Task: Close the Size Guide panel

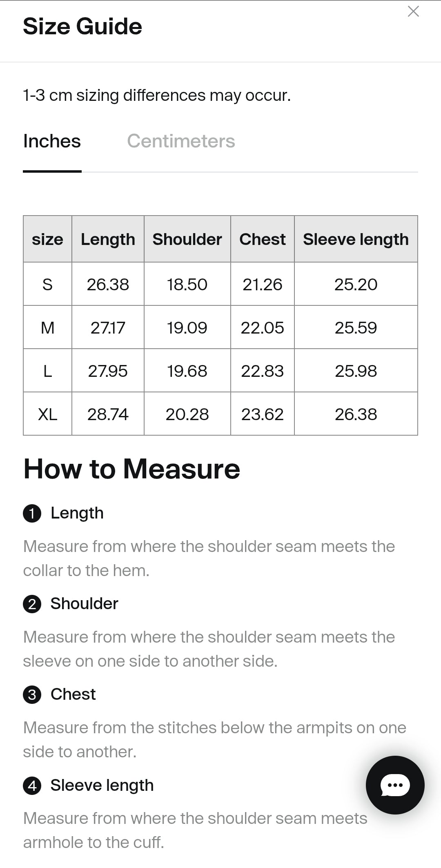Action: pyautogui.click(x=413, y=11)
